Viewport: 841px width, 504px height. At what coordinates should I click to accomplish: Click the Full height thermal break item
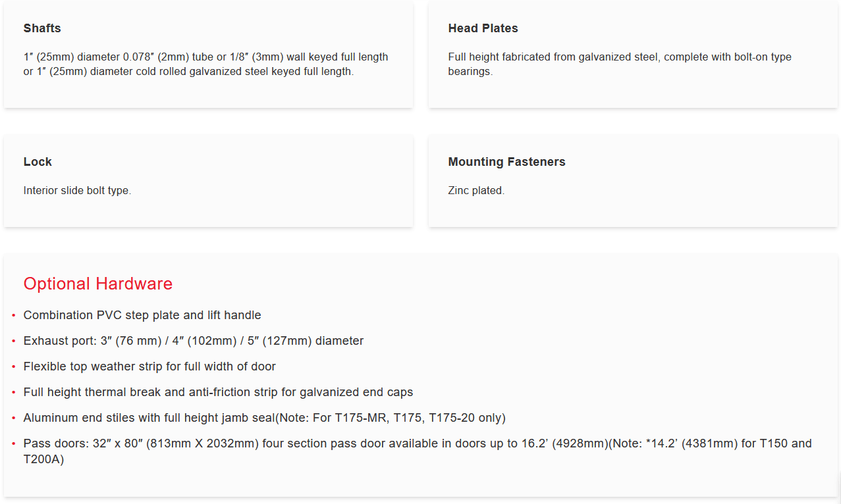[218, 392]
